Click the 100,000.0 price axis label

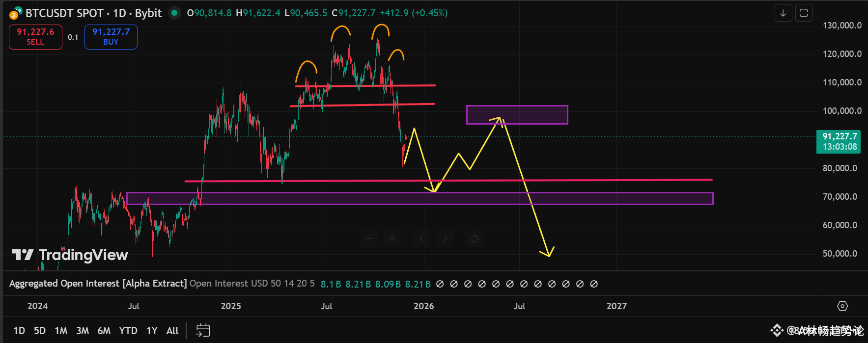(842, 111)
